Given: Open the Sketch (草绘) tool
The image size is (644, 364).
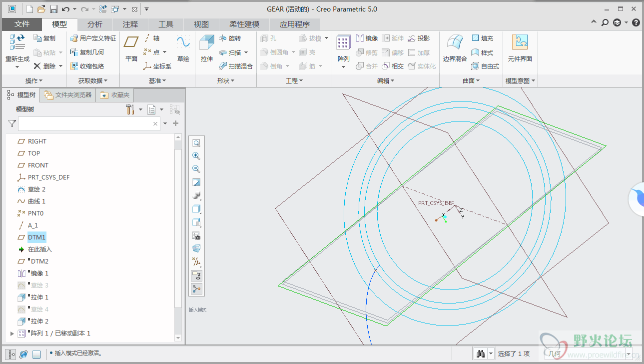Looking at the screenshot, I should pyautogui.click(x=183, y=48).
